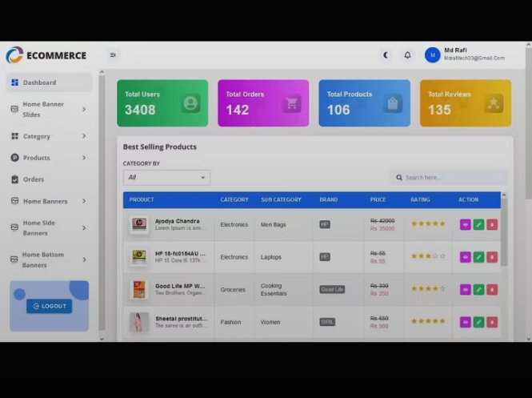Click the Products icon in sidebar
The image size is (532, 398).
pyautogui.click(x=15, y=158)
